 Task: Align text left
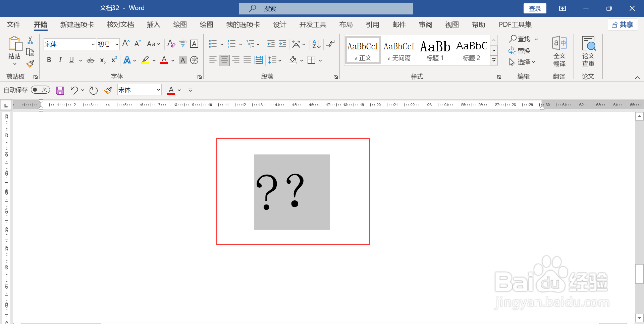(x=213, y=60)
